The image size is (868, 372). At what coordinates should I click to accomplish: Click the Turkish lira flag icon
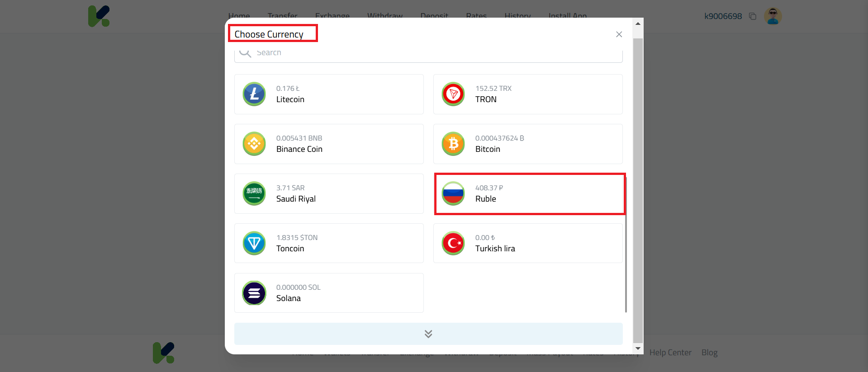click(x=453, y=243)
